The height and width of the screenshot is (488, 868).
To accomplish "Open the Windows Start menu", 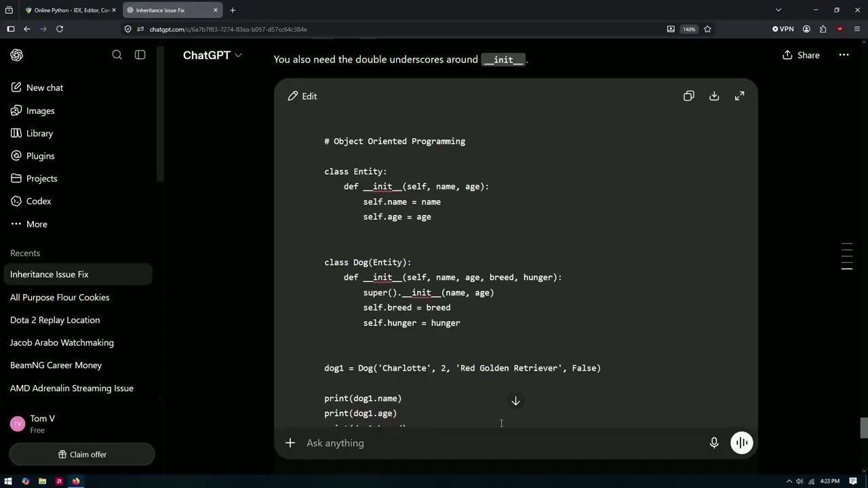I will (8, 481).
